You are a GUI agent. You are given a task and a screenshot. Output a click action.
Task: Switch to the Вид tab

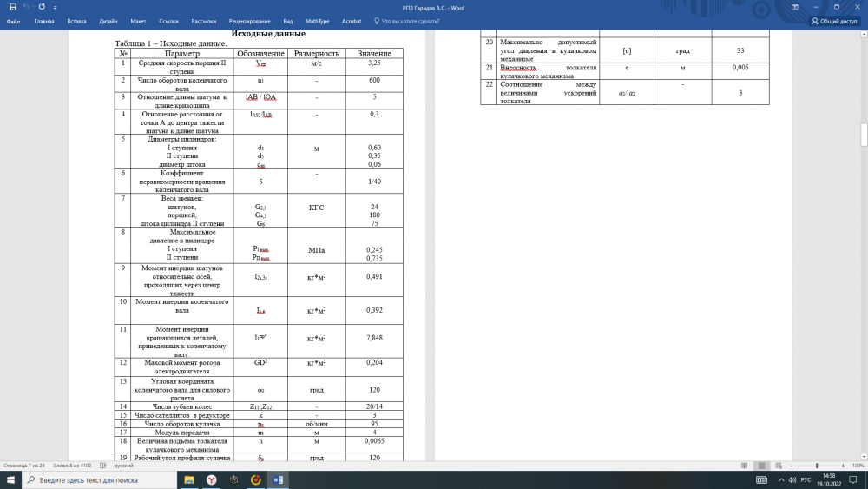pos(288,21)
